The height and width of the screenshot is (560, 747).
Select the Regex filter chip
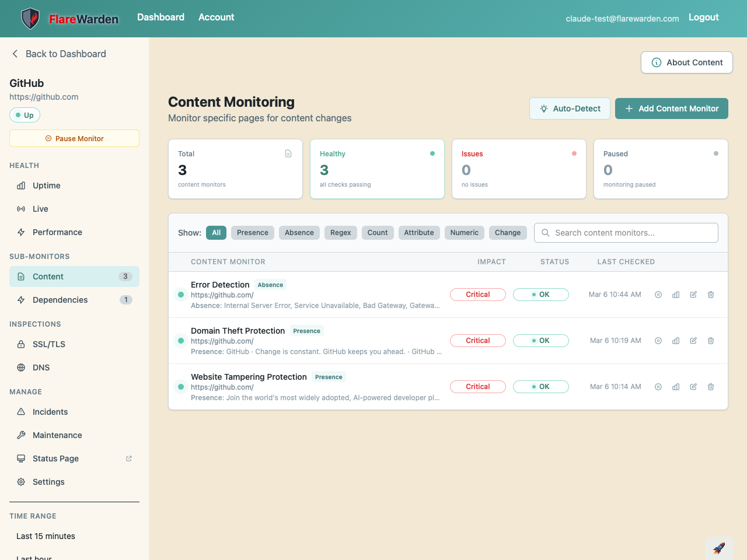tap(340, 233)
